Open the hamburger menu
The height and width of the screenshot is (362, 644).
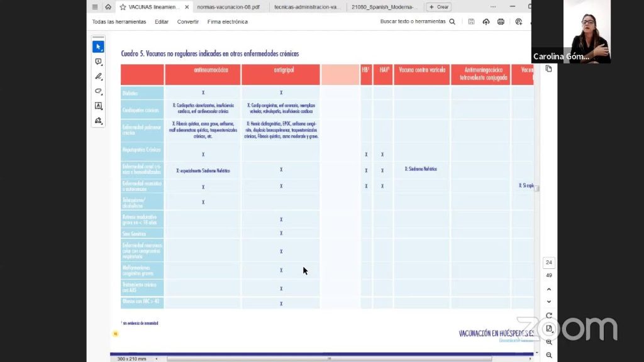pos(95,7)
